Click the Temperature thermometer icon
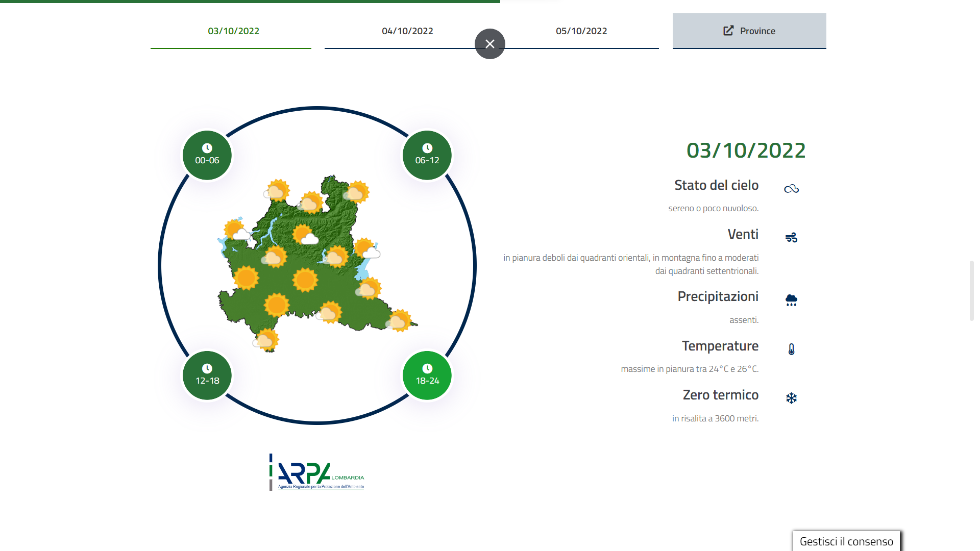 tap(791, 349)
